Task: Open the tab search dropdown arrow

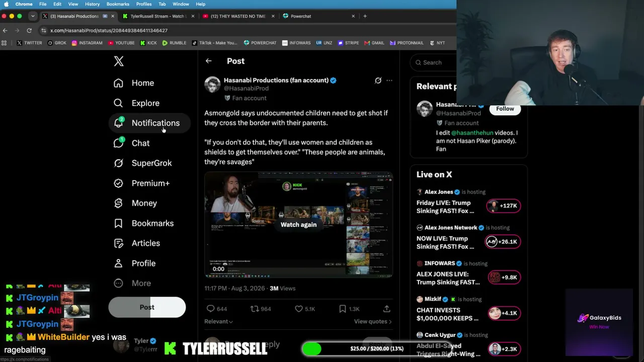Action: pos(33,16)
